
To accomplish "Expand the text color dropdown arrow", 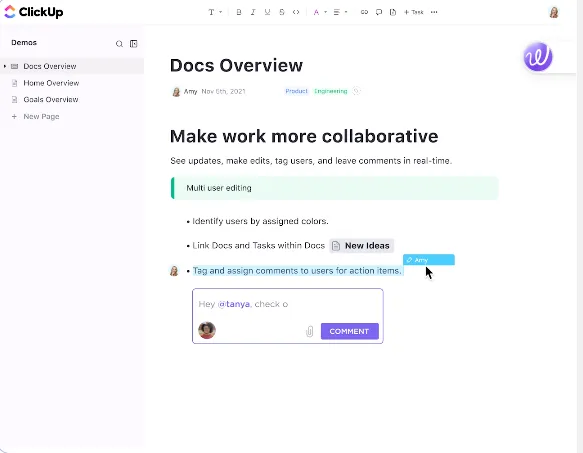I will [325, 12].
